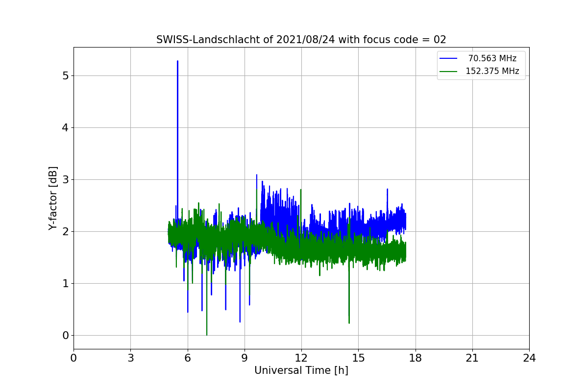Click x-axis tick label '18'
The width and height of the screenshot is (588, 392).
416,358
